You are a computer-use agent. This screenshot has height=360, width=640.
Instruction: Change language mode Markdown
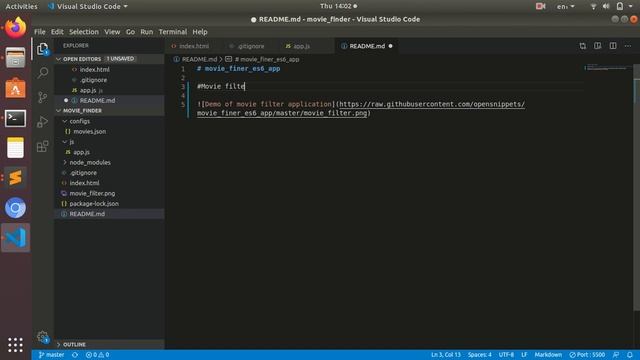coord(548,355)
